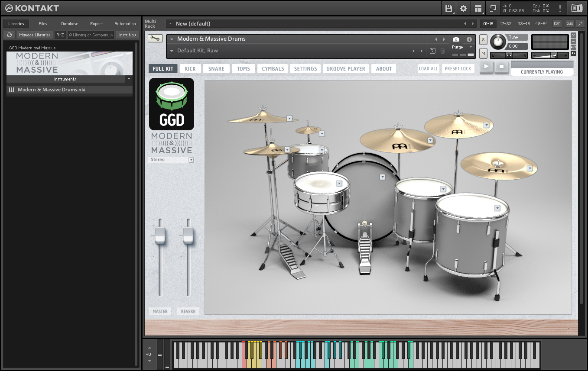This screenshot has height=371, width=588.
Task: Click the groove stop button
Action: coord(501,67)
